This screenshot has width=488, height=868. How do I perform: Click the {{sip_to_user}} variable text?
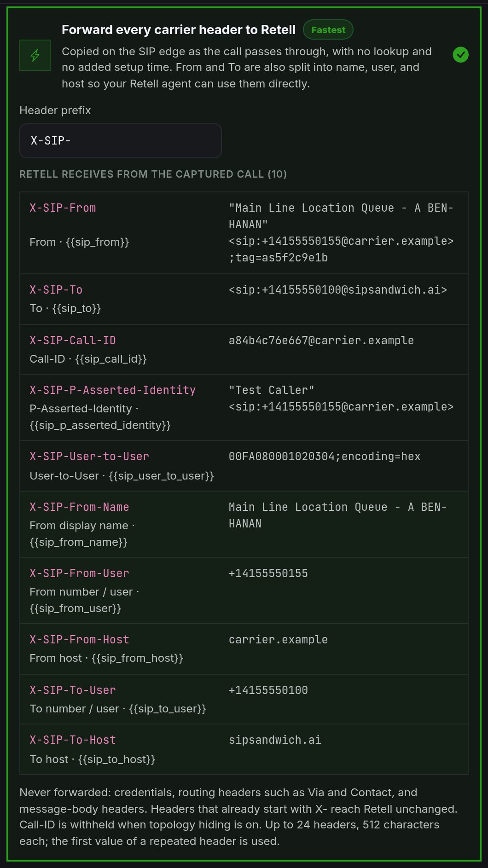(x=168, y=709)
